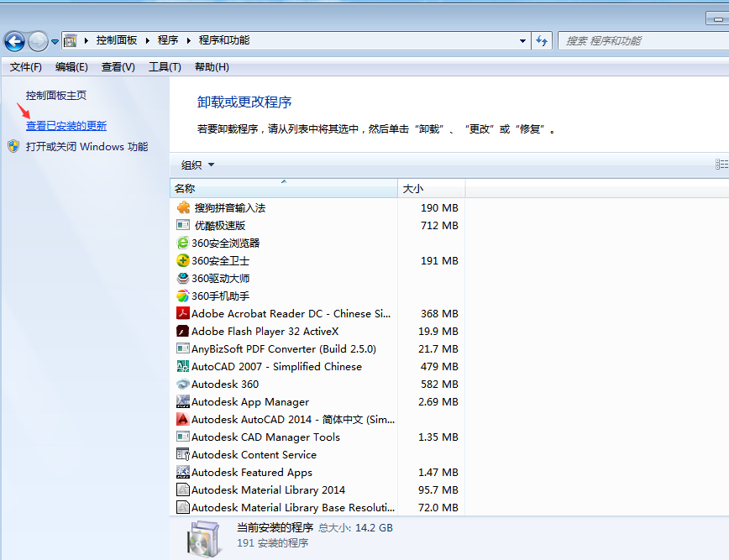Click 打开或关闭 Windows 功能 link
Screen dimensions: 729x560
[x=87, y=147]
